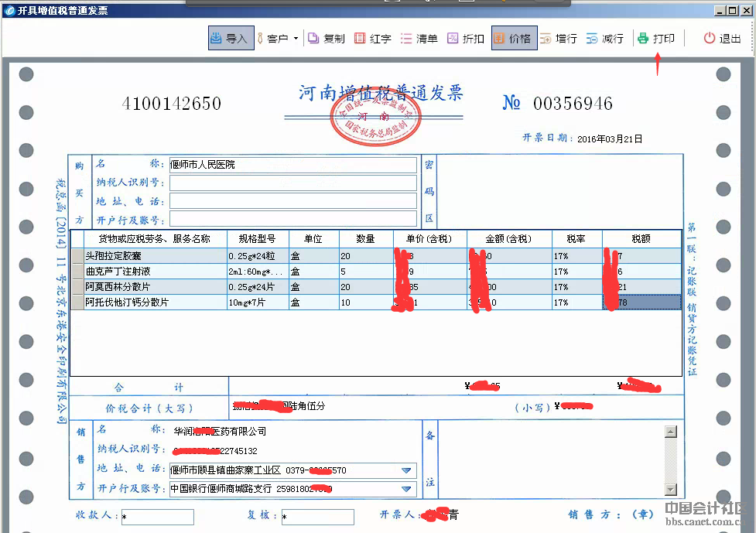Click the buyer name field 偃师市人民医院
Viewport: 756px width, 533px height.
tap(292, 165)
